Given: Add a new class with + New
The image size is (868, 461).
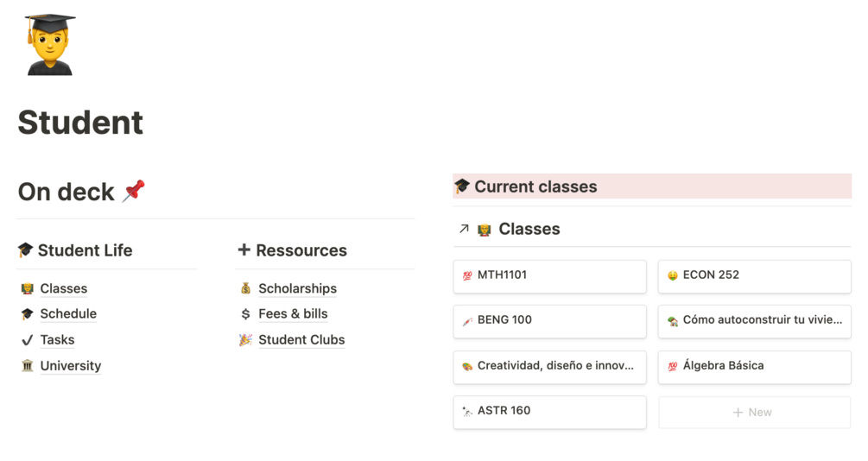Looking at the screenshot, I should [754, 413].
